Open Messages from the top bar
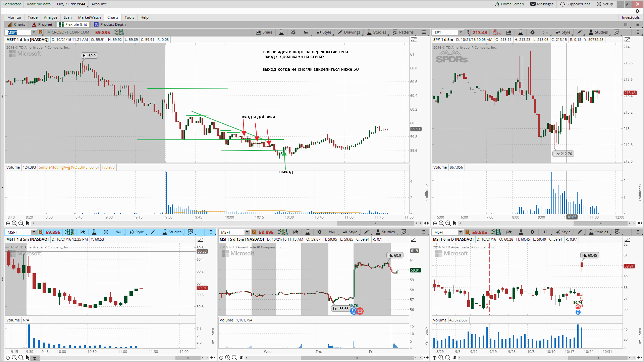Viewport: 644px width, 362px height. coord(542,4)
